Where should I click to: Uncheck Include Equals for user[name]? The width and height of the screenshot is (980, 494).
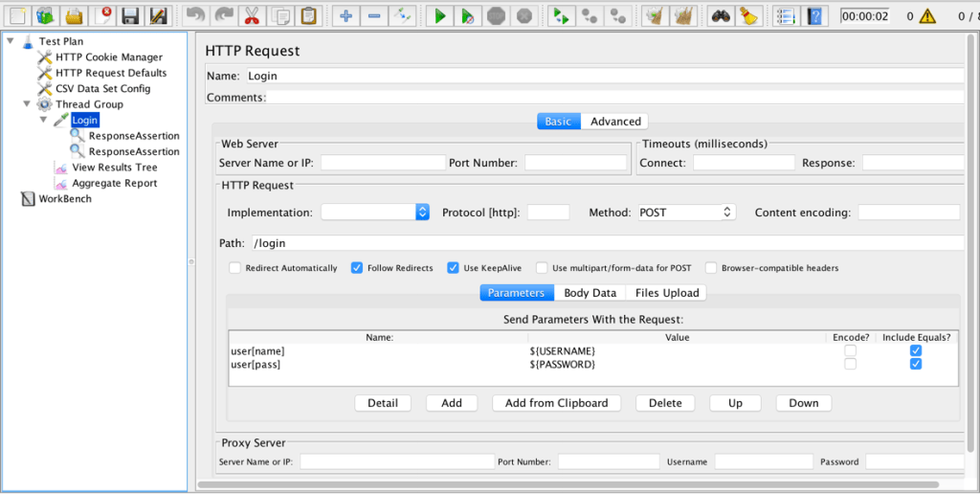916,350
